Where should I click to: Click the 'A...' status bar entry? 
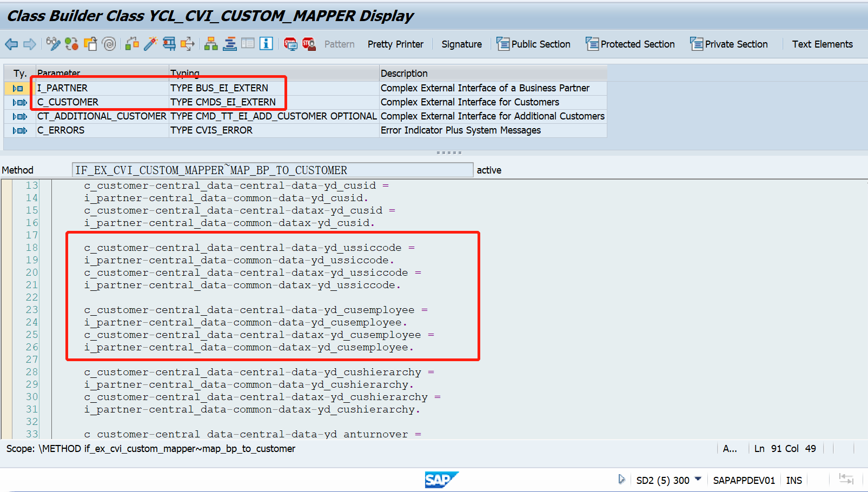tap(730, 449)
